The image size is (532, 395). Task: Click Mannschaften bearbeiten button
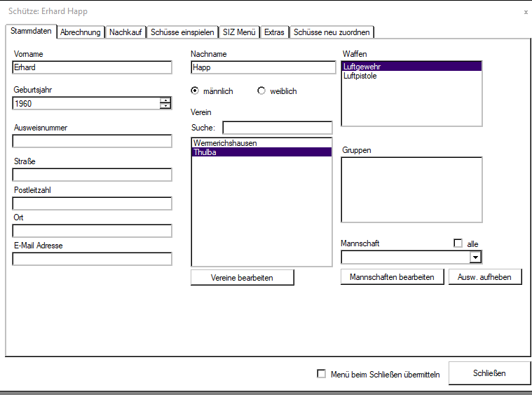(x=392, y=277)
